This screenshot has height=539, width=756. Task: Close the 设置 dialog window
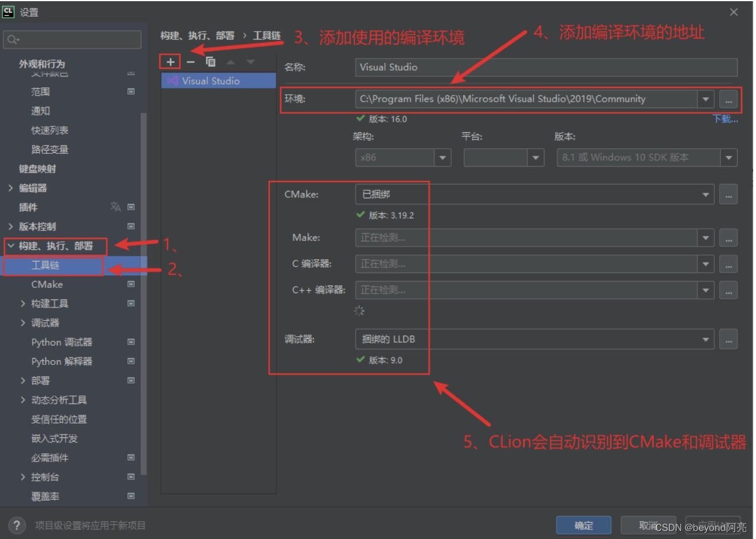click(734, 12)
